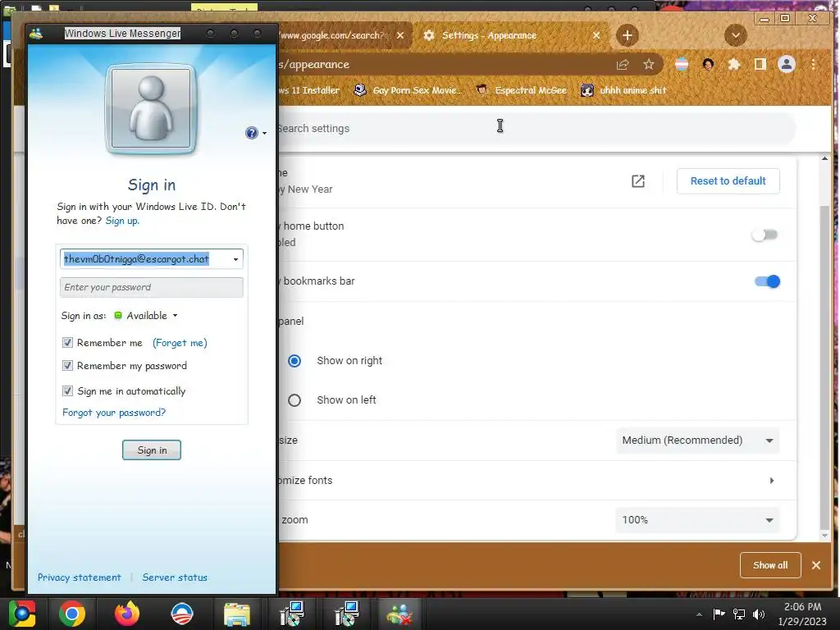This screenshot has height=630, width=840.
Task: Show hidden tray icons arrow
Action: point(699,614)
